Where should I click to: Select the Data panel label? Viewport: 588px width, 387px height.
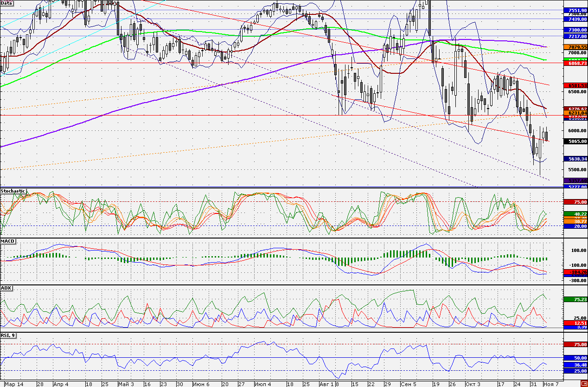[6, 3]
